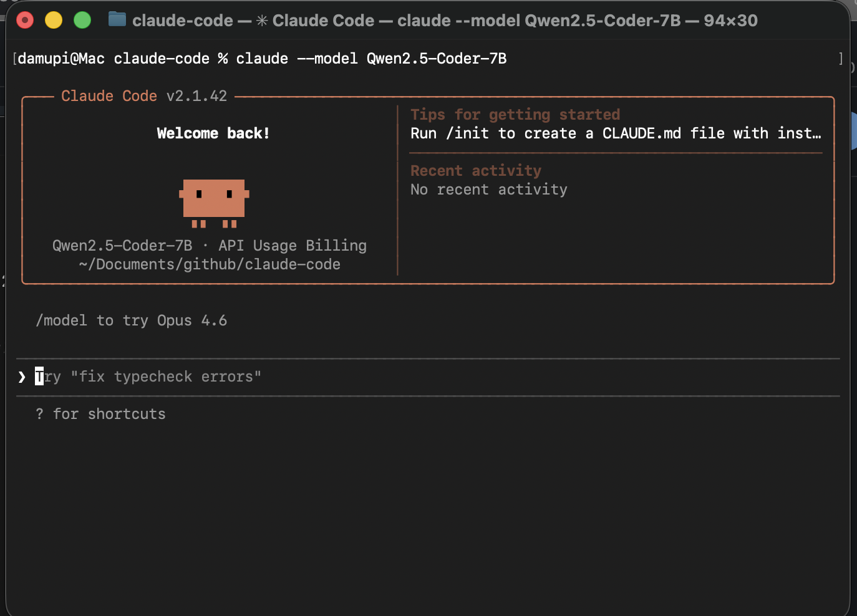The width and height of the screenshot is (857, 616).
Task: Click the 'Welcome back!' heading
Action: (213, 133)
